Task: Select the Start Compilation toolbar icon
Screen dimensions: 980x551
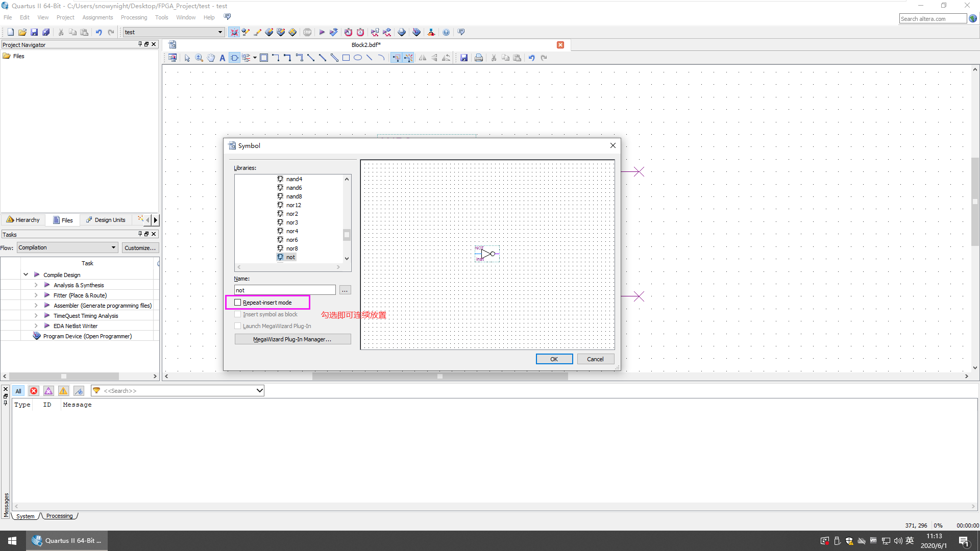Action: [x=322, y=32]
